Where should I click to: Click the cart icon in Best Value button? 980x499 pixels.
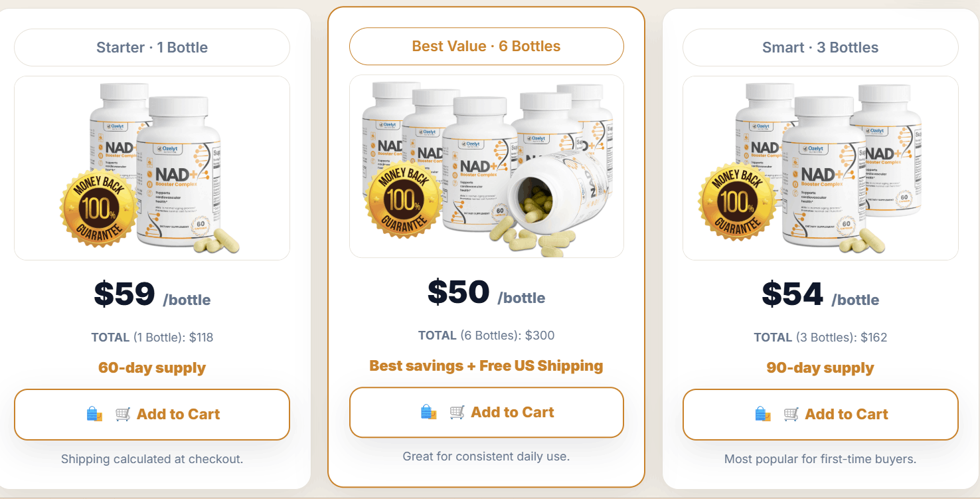(x=457, y=412)
